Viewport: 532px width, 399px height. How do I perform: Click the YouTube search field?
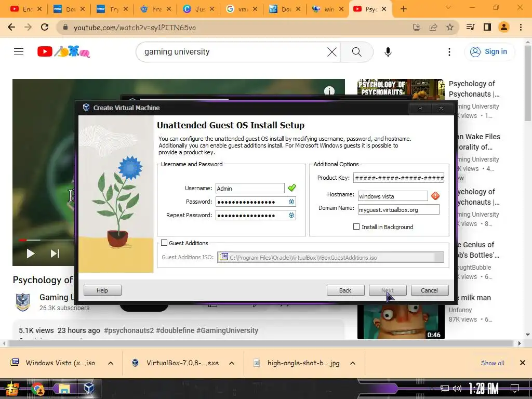(234, 52)
